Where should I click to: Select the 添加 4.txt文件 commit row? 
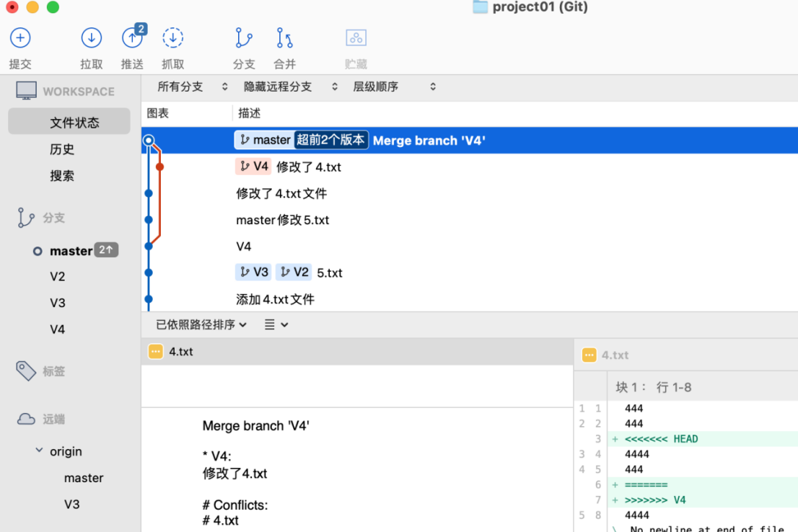pyautogui.click(x=469, y=299)
